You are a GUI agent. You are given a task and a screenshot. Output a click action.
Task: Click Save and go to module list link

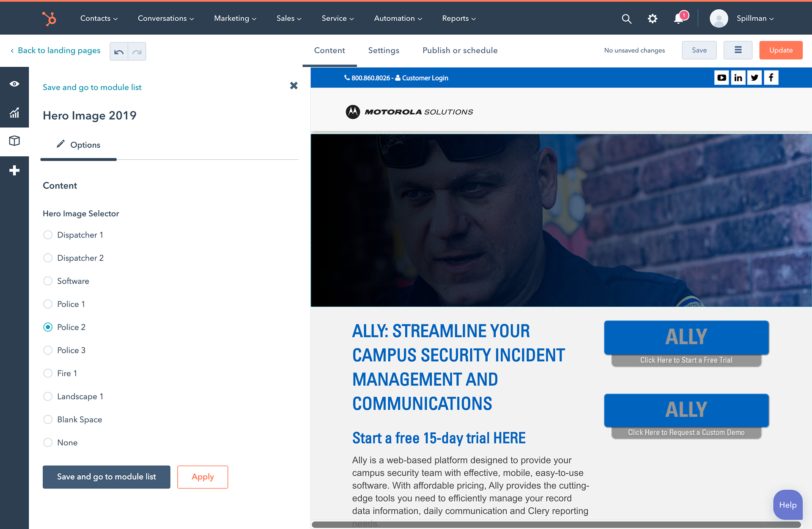point(92,87)
